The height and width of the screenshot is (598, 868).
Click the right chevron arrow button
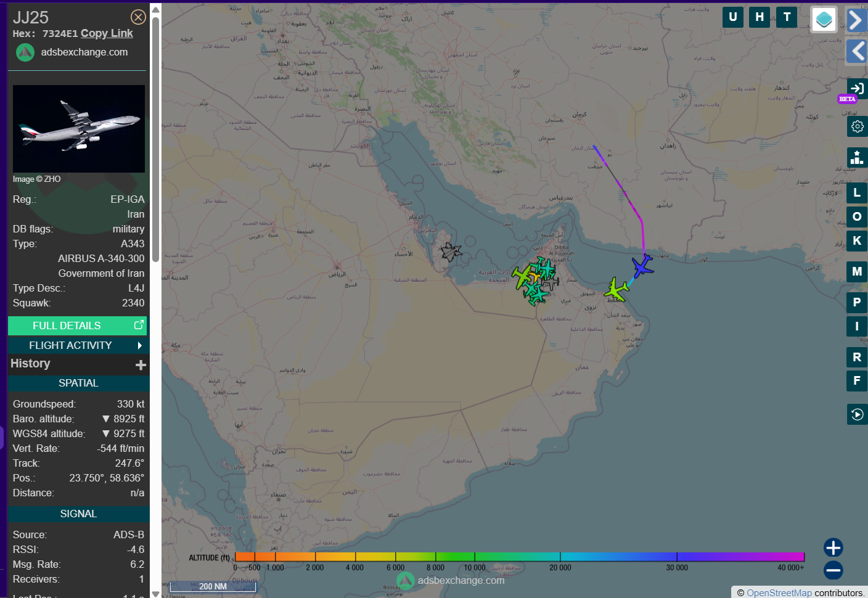click(x=856, y=20)
